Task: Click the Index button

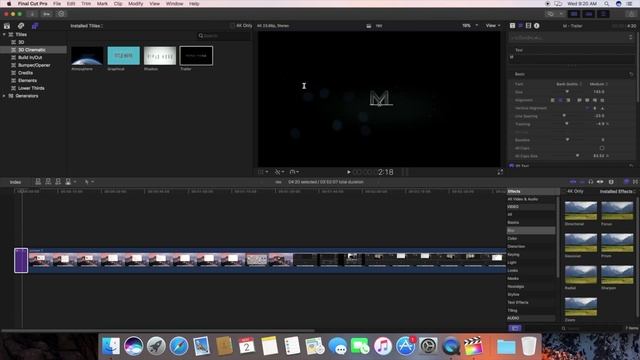Action: (x=16, y=182)
